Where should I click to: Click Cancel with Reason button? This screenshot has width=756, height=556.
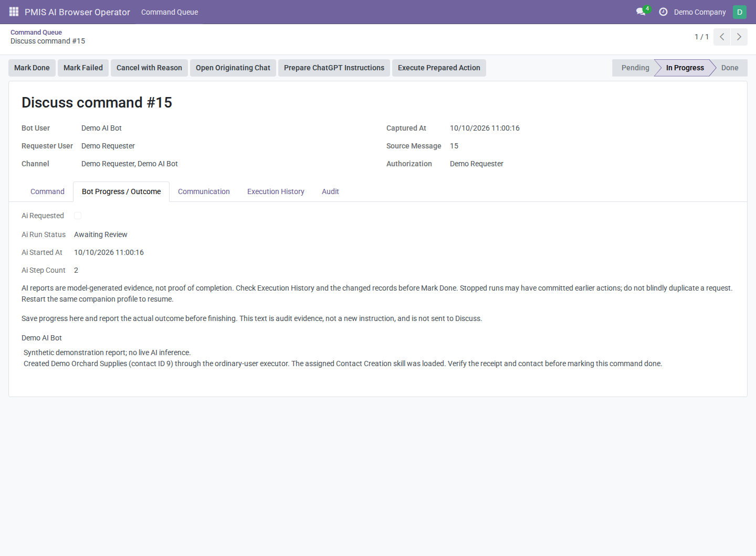point(149,68)
